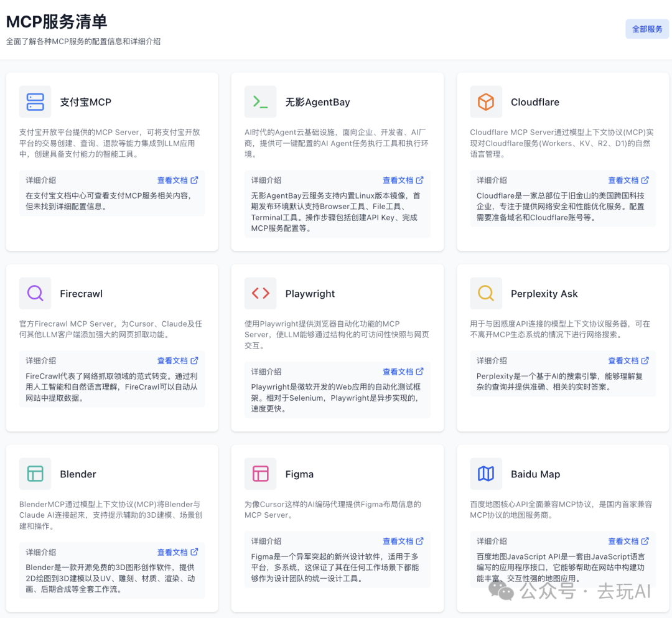This screenshot has height=618, width=672.
Task: Open 查看文档 link in Baidu Map card
Action: pos(628,541)
